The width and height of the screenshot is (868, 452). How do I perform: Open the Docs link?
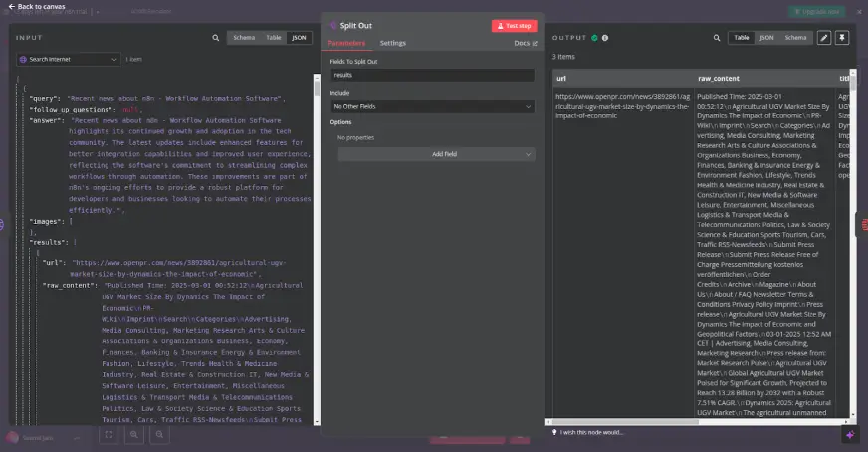525,44
